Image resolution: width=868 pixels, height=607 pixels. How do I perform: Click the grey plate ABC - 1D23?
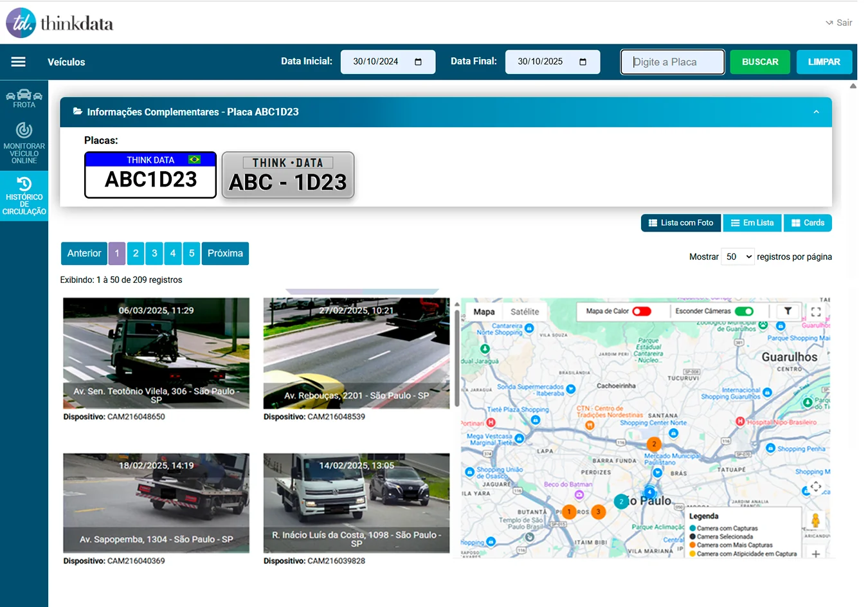click(x=288, y=175)
